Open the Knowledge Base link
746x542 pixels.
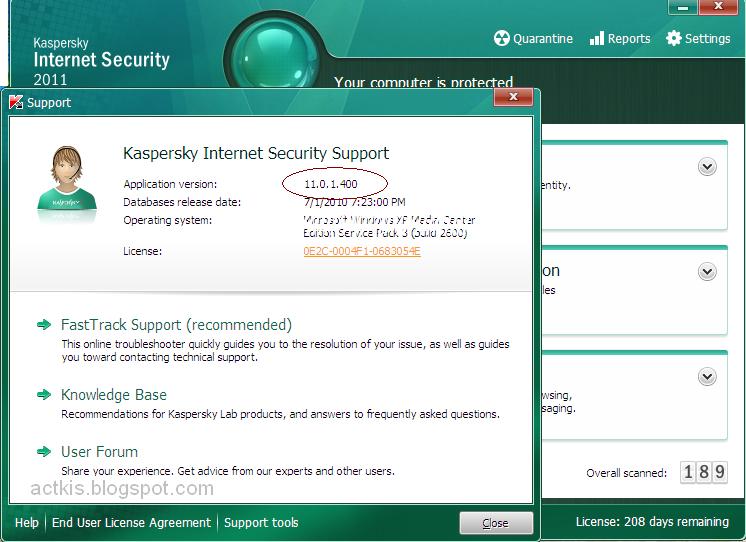pyautogui.click(x=114, y=395)
